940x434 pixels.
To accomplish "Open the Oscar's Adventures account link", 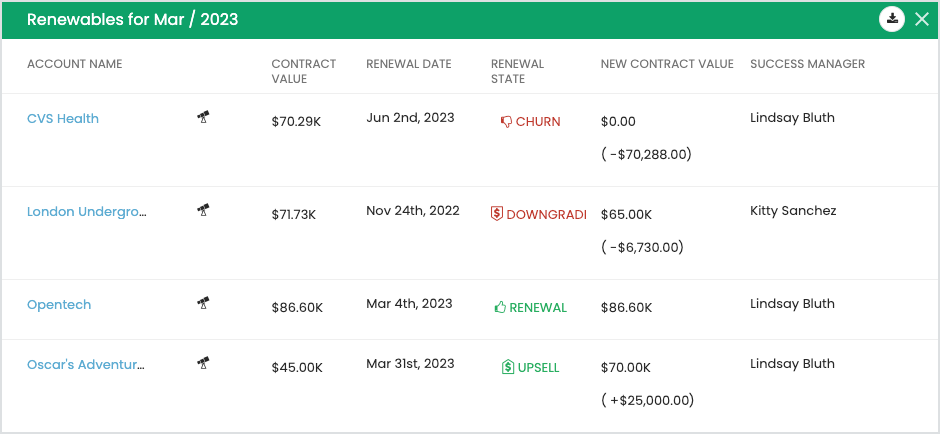I will (85, 365).
